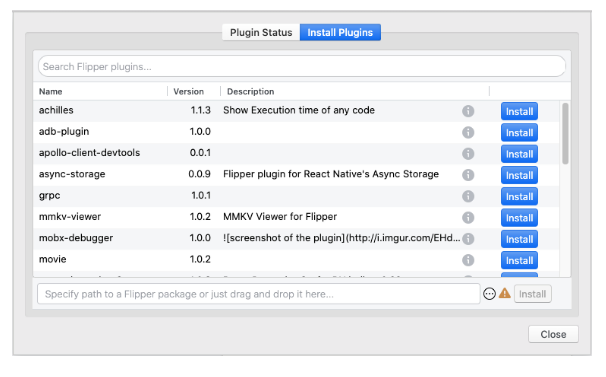Install apollo-client-devtools plugin

click(x=519, y=154)
